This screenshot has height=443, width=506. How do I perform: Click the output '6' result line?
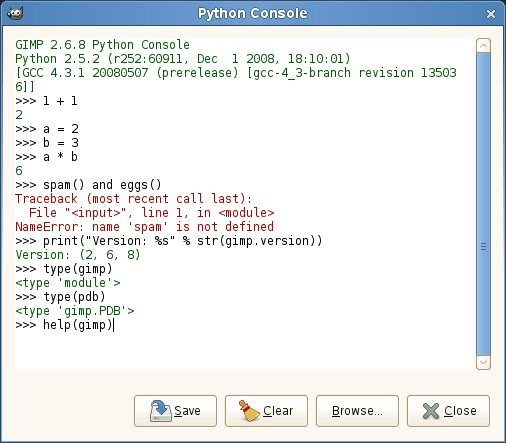coord(19,171)
